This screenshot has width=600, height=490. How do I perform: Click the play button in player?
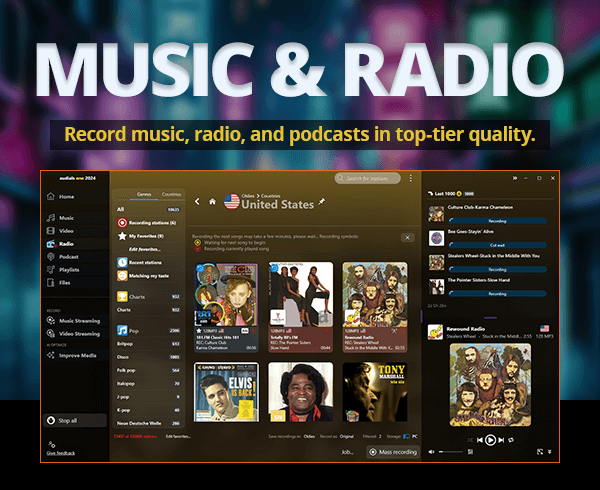pyautogui.click(x=490, y=440)
